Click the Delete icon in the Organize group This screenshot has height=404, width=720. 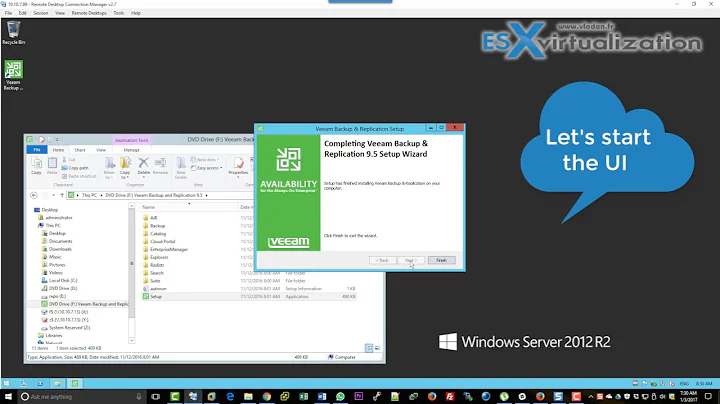(x=144, y=167)
